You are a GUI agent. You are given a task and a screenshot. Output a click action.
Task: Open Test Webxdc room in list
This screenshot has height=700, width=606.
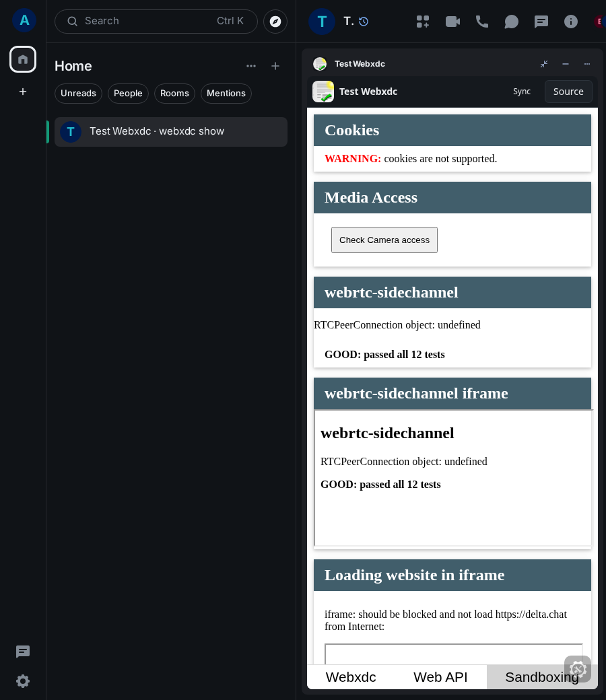click(x=170, y=132)
